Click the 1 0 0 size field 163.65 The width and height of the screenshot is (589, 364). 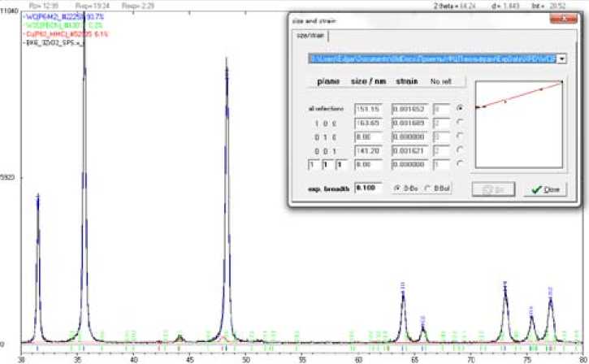tap(369, 123)
